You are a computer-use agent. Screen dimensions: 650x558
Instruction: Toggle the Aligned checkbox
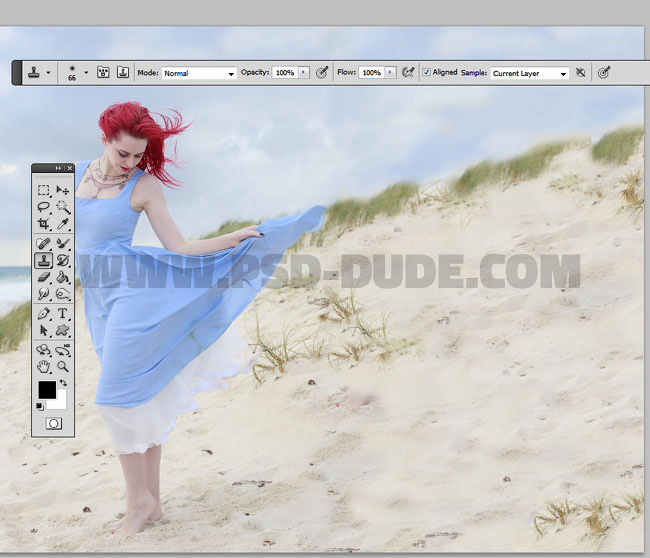(x=427, y=73)
